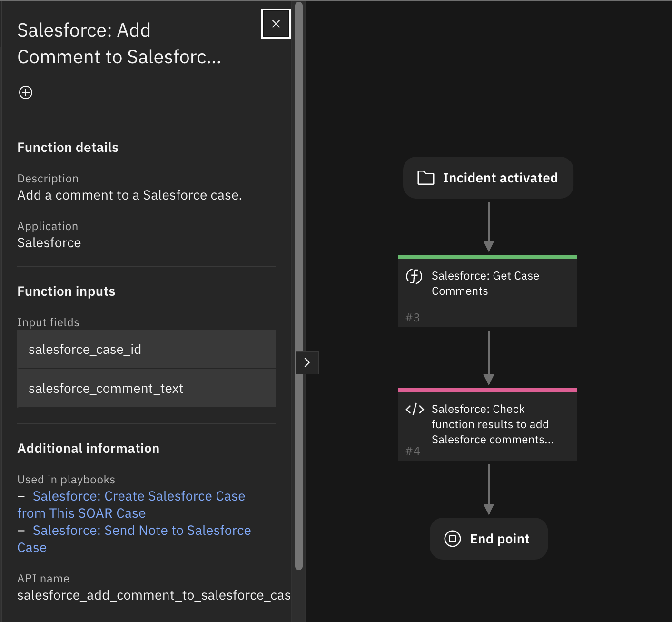Click the Used in playbooks label
The width and height of the screenshot is (672, 622).
pos(66,480)
